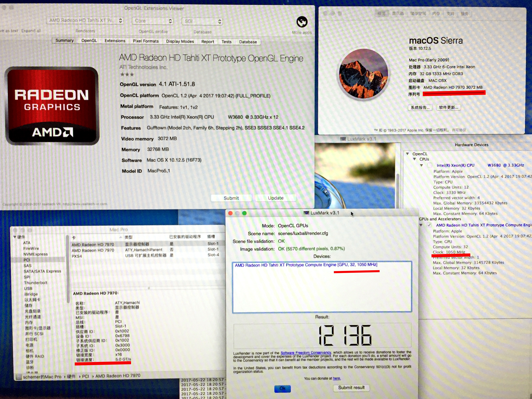Select the Database tab

click(x=248, y=42)
